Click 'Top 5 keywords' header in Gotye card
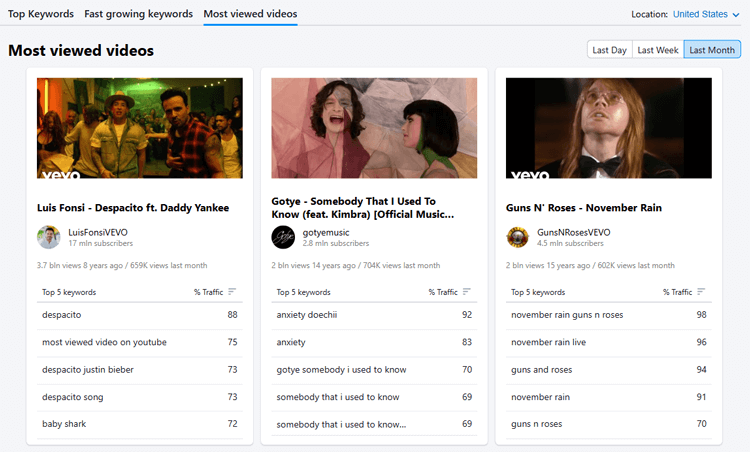The width and height of the screenshot is (750, 452). (303, 292)
